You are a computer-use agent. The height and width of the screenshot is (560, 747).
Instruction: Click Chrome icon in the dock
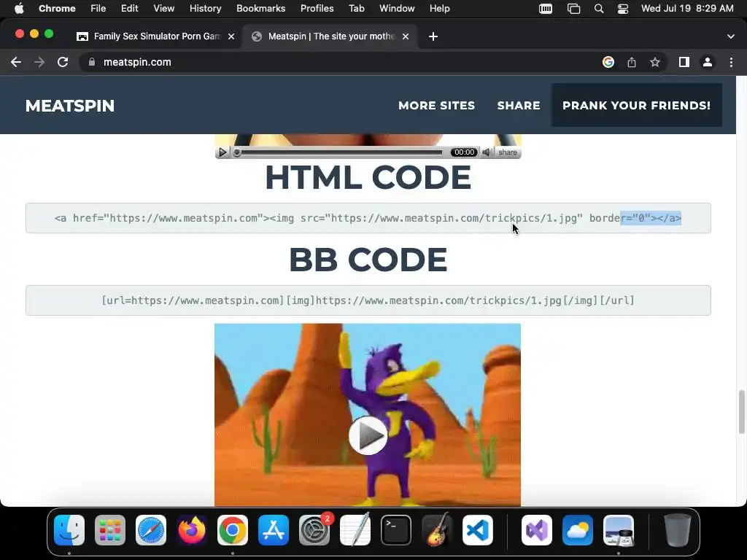coord(233,530)
